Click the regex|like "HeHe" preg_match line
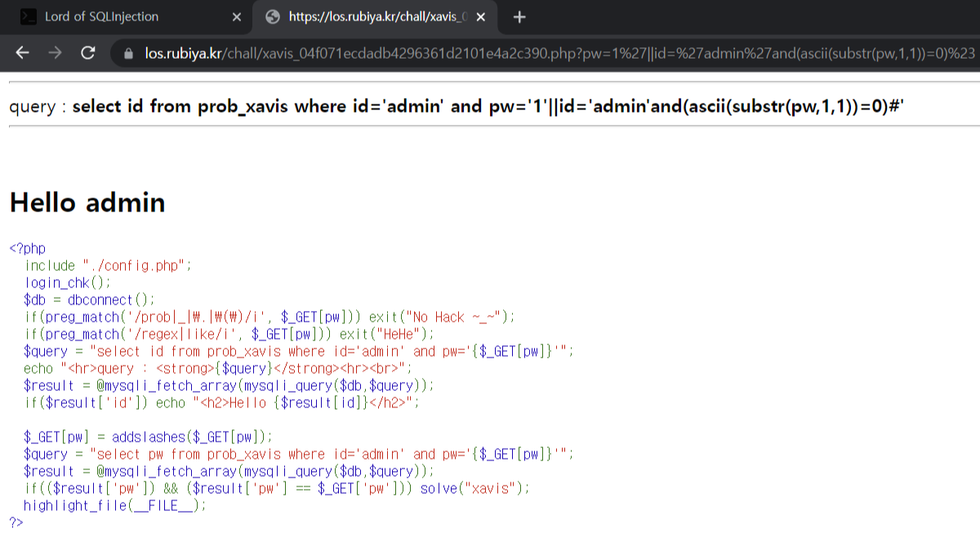 tap(229, 334)
